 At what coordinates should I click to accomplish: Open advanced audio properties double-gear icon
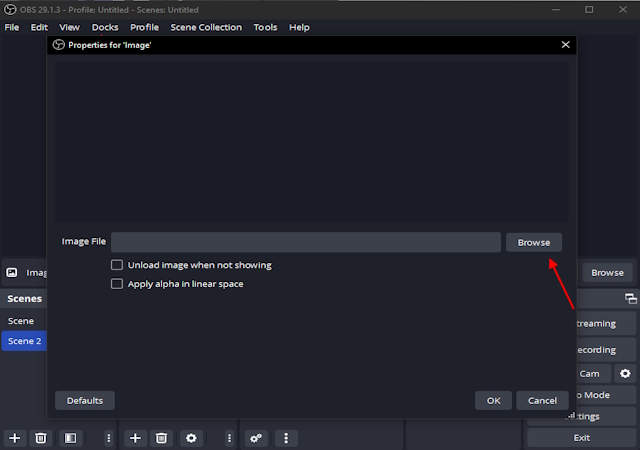coord(257,438)
